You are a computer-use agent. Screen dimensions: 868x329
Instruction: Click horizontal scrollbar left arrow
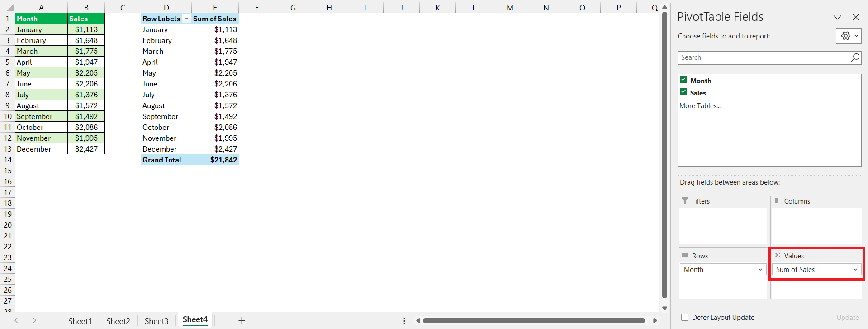(x=418, y=320)
